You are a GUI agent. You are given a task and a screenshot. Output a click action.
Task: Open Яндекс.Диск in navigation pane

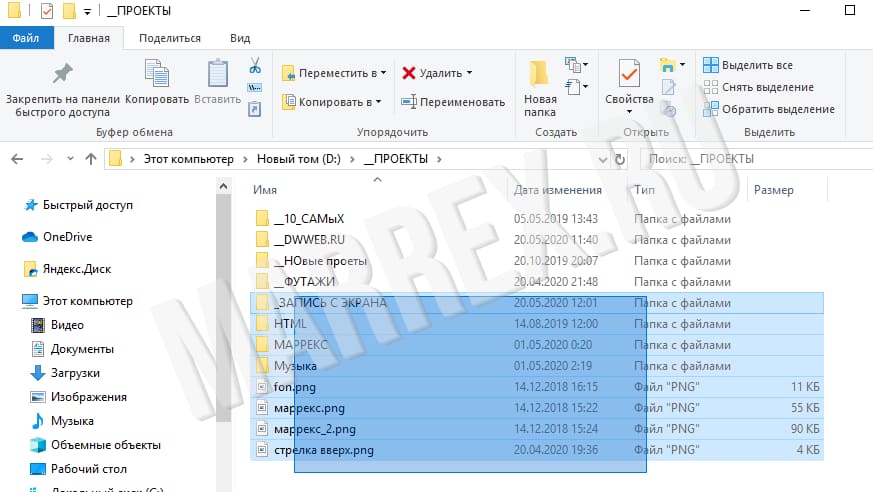coord(67,269)
